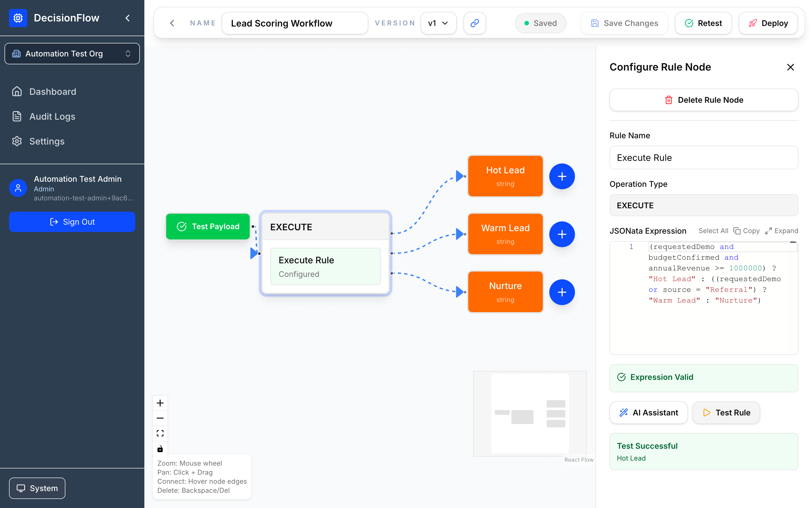Image resolution: width=812 pixels, height=508 pixels.
Task: Select the Hot Lead output node
Action: point(505,176)
